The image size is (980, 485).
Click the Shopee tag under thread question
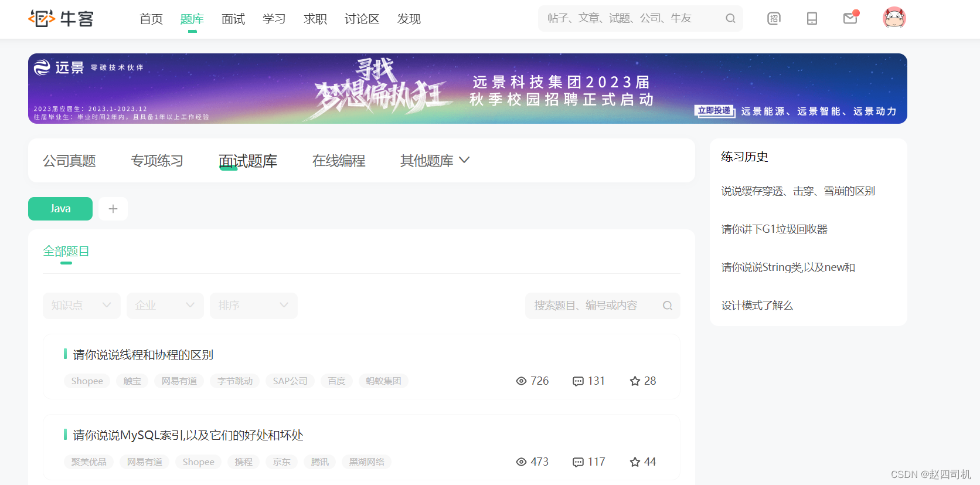click(87, 381)
